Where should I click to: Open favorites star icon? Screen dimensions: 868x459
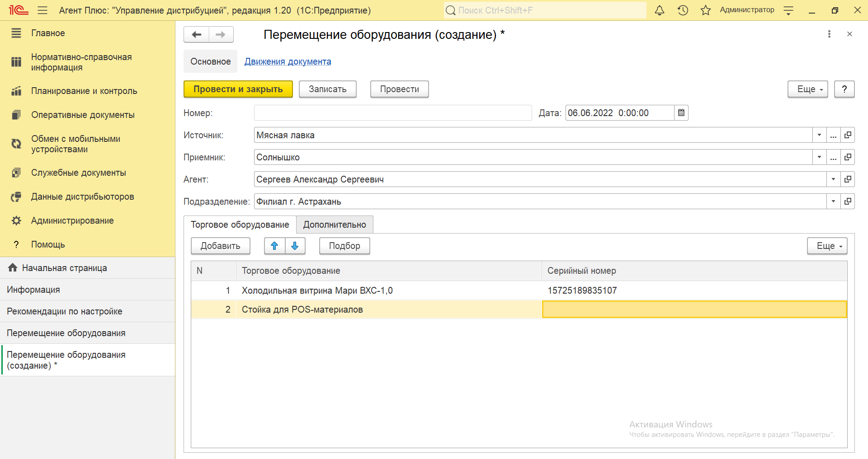coord(705,10)
